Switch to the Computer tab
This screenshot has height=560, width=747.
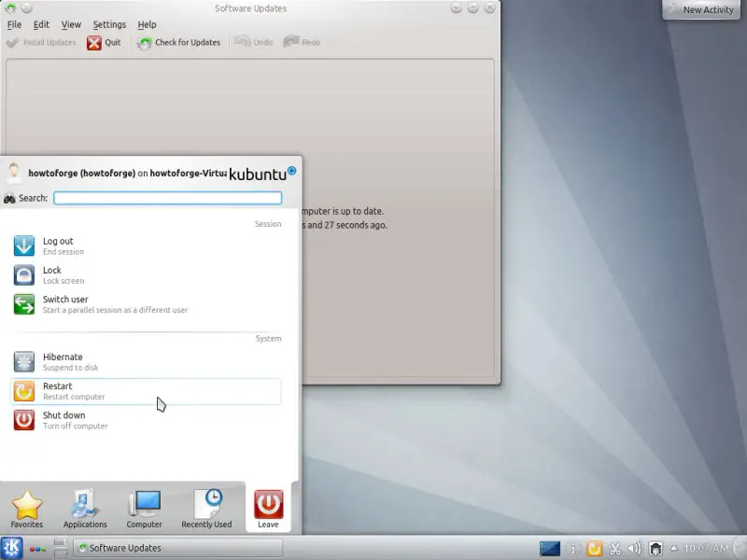coord(145,509)
